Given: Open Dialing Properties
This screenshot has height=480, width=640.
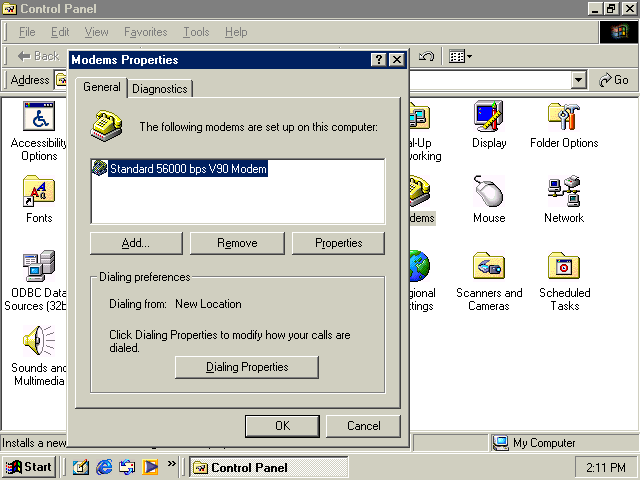Looking at the screenshot, I should click(x=247, y=367).
